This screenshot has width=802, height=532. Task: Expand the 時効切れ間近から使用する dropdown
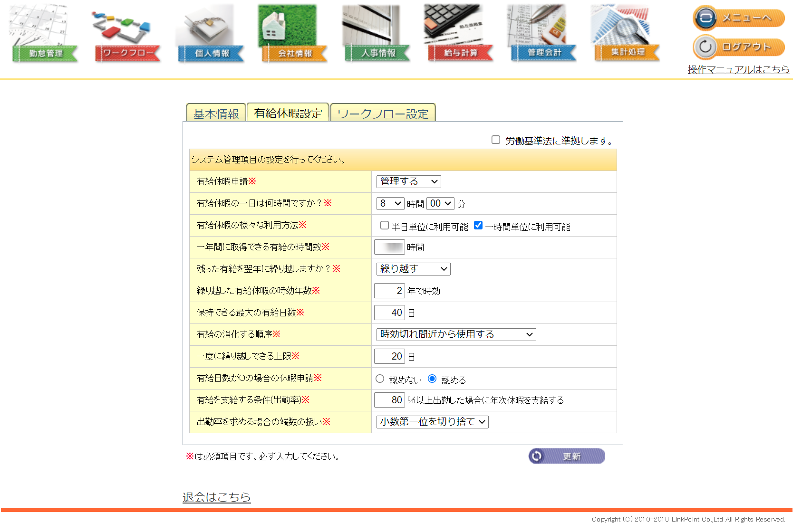pos(456,334)
